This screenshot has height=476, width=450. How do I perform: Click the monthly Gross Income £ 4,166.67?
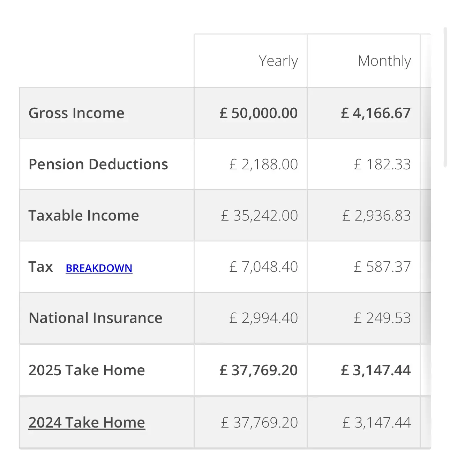point(376,113)
